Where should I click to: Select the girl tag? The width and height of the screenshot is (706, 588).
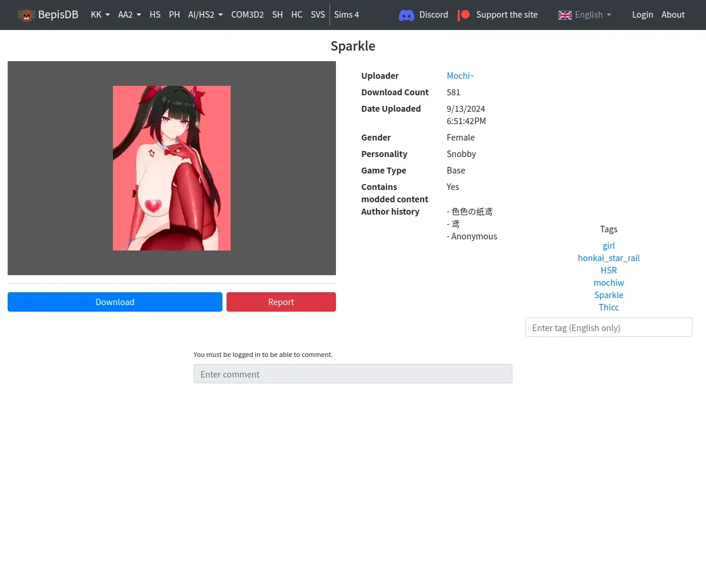[609, 245]
